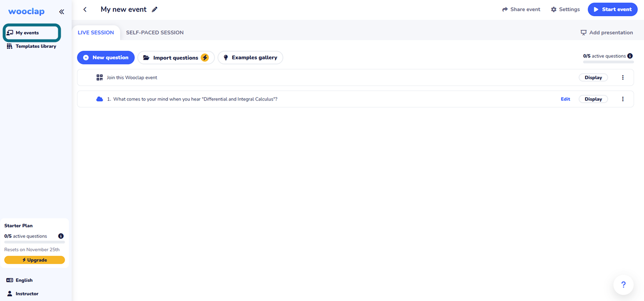The width and height of the screenshot is (644, 301).
Task: Go back using the left arrow
Action: click(85, 10)
